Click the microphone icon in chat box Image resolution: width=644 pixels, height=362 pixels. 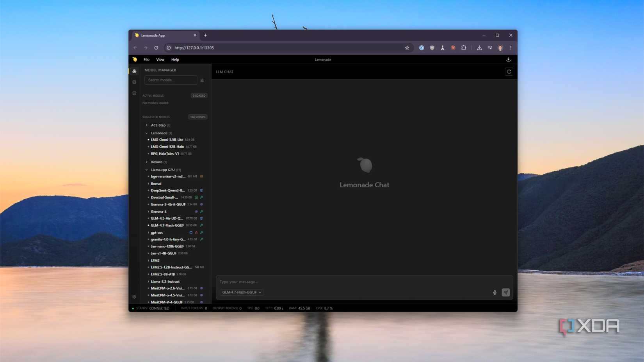coord(495,293)
